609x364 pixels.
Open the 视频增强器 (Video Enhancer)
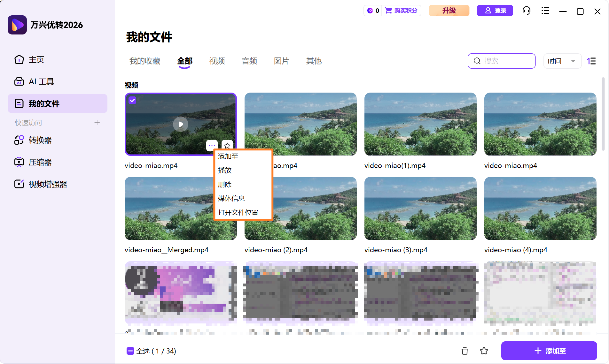[47, 184]
